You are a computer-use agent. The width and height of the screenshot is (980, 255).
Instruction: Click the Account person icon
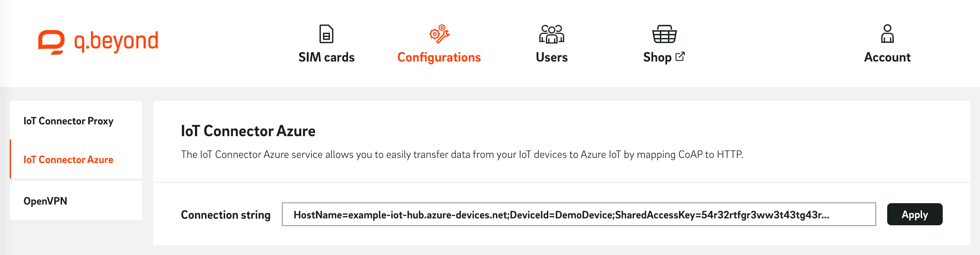point(887,34)
